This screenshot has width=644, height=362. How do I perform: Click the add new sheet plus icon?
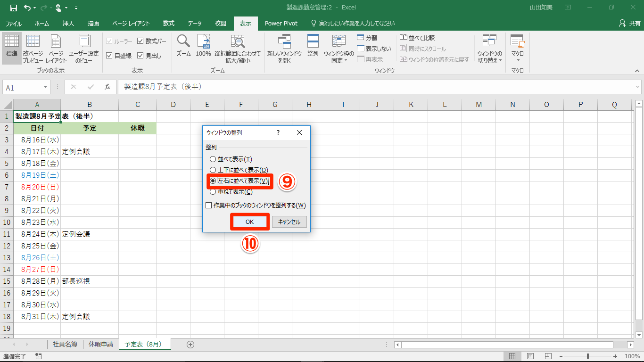pyautogui.click(x=190, y=345)
